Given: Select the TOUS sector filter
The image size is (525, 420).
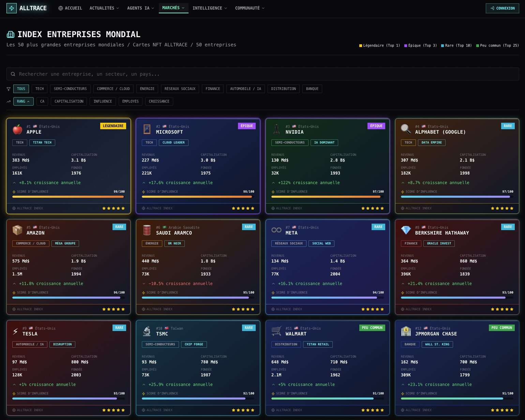Looking at the screenshot, I should pos(21,89).
